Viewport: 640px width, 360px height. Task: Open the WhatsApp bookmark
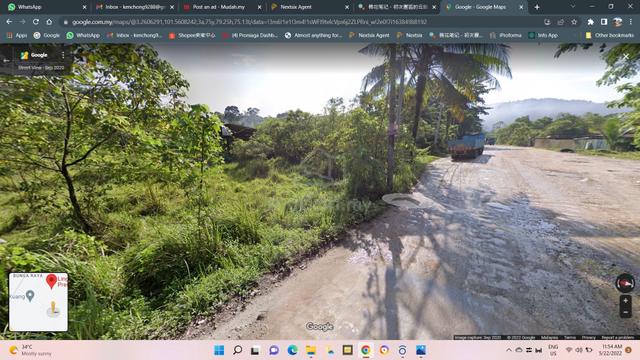83,36
